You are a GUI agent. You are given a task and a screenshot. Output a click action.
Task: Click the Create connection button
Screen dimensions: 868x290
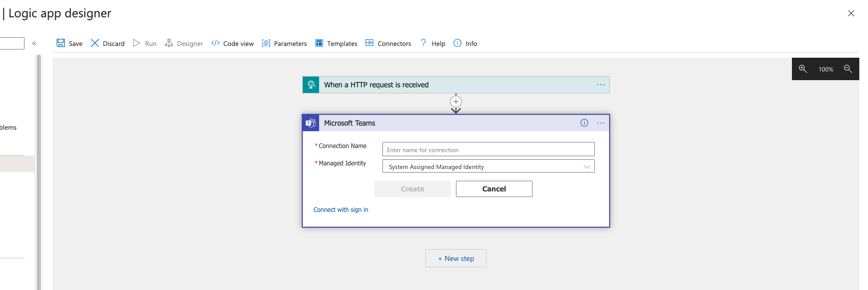tap(413, 189)
